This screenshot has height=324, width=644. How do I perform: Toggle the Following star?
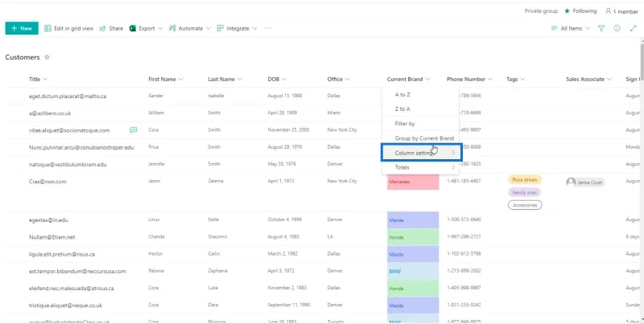coord(568,11)
